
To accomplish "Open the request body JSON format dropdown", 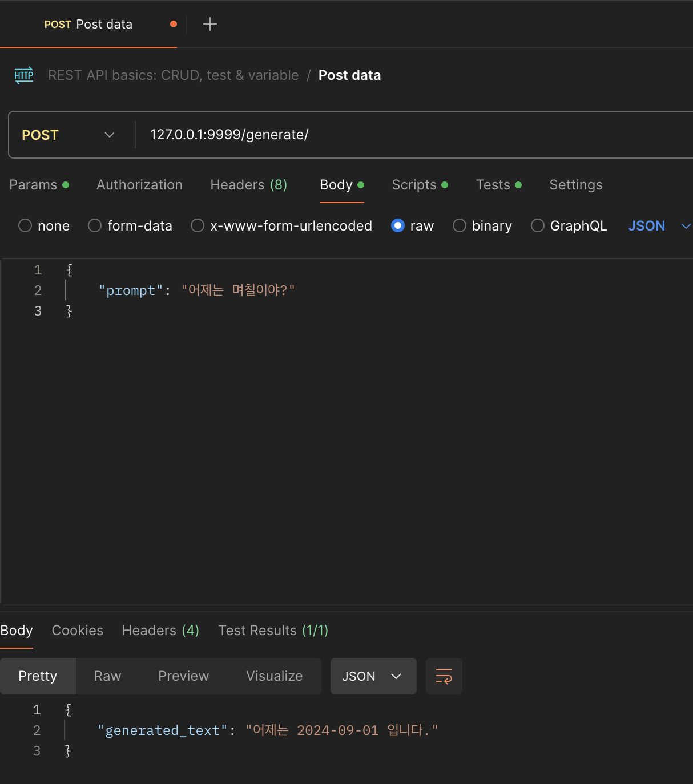I will pos(659,226).
